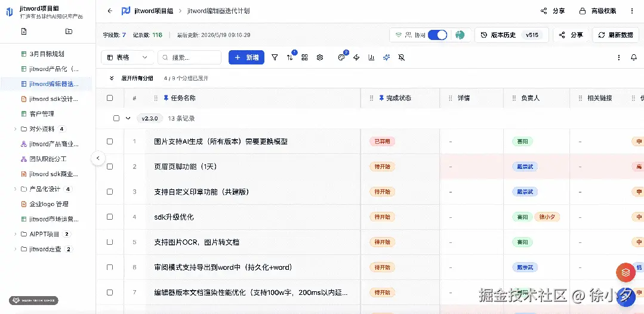The height and width of the screenshot is (314, 644).
Task: Click the collaborator avatar next to switch
Action: [x=460, y=35]
